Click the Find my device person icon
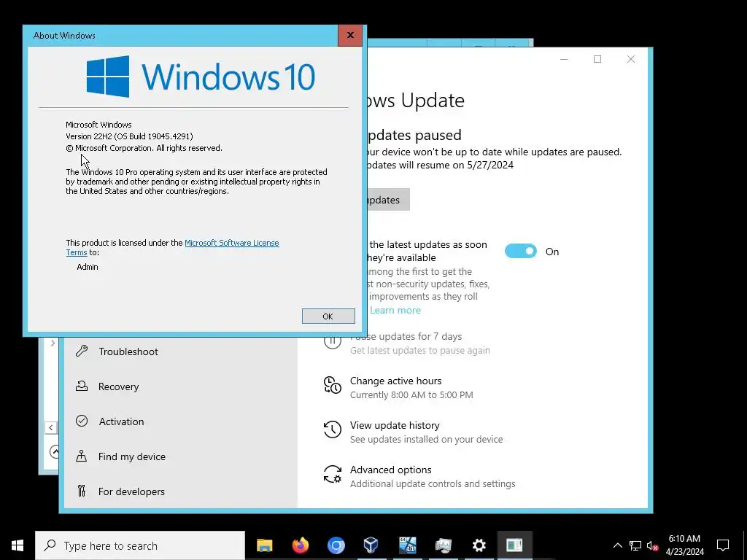 (x=82, y=456)
